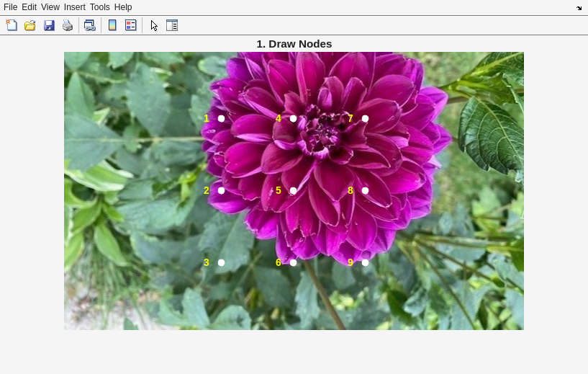
Task: Click the white dot of node 7
Action: click(365, 118)
